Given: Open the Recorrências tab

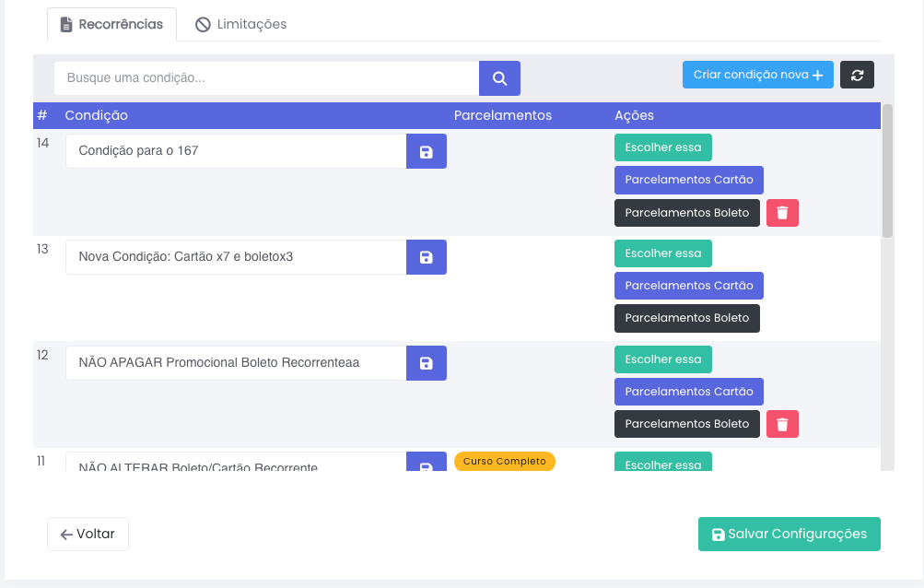Looking at the screenshot, I should pyautogui.click(x=111, y=24).
